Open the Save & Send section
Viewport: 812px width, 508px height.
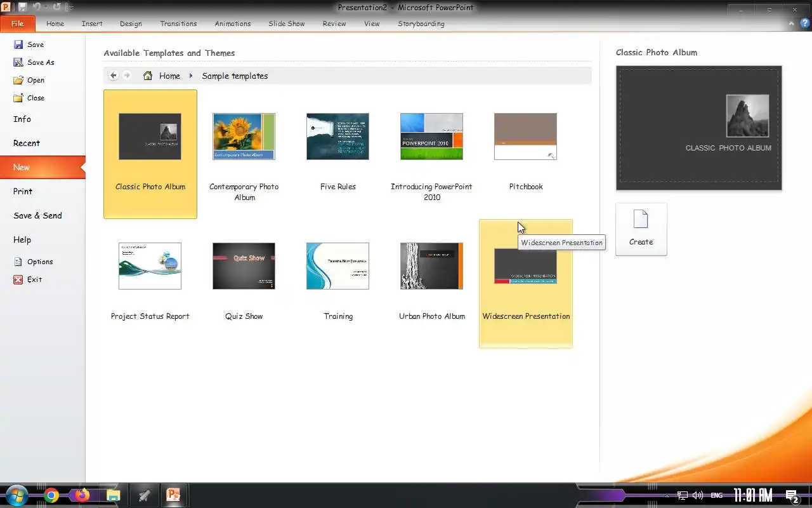[x=37, y=216]
